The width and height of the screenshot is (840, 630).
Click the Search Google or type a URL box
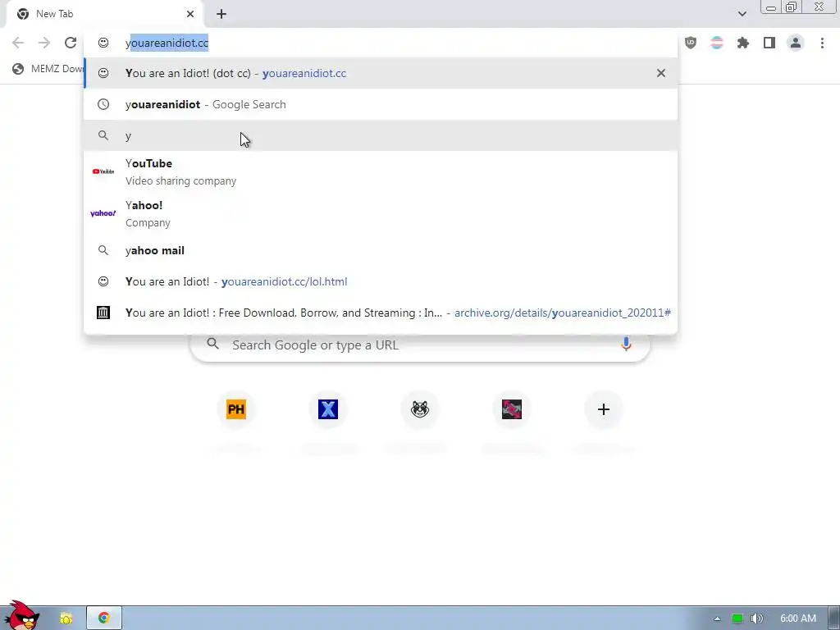(420, 345)
